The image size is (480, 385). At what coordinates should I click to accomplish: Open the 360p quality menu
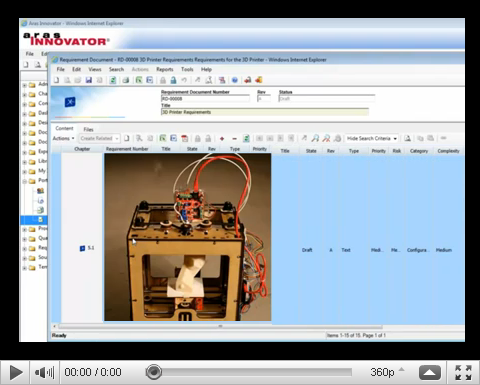click(387, 372)
